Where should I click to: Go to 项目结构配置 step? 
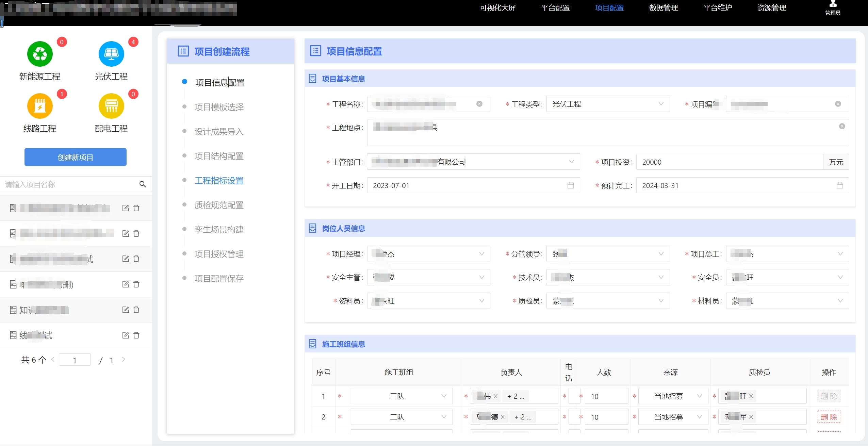point(219,156)
